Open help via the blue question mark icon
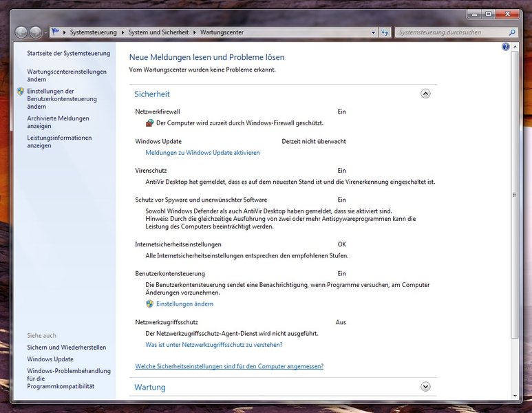532x413 pixels. tap(506, 47)
